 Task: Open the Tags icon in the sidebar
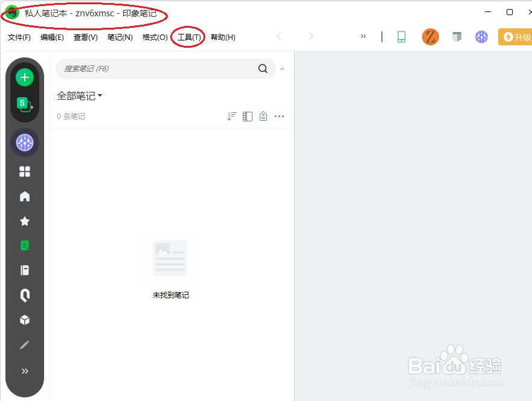click(x=24, y=295)
